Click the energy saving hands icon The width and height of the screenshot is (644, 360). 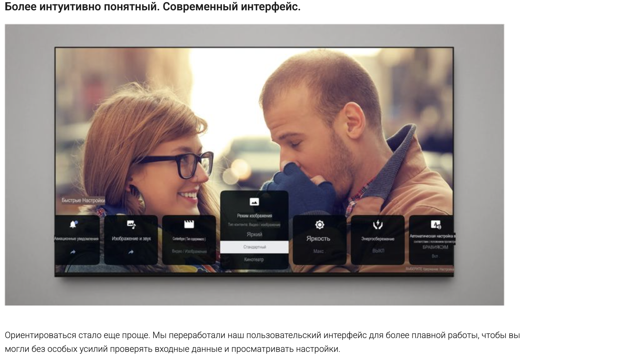(378, 224)
